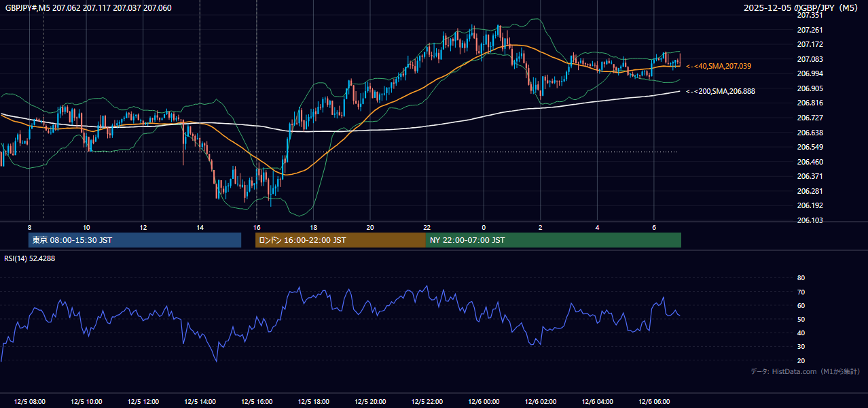868x408 pixels.
Task: Click price axis value 207.261
Action: coord(810,30)
